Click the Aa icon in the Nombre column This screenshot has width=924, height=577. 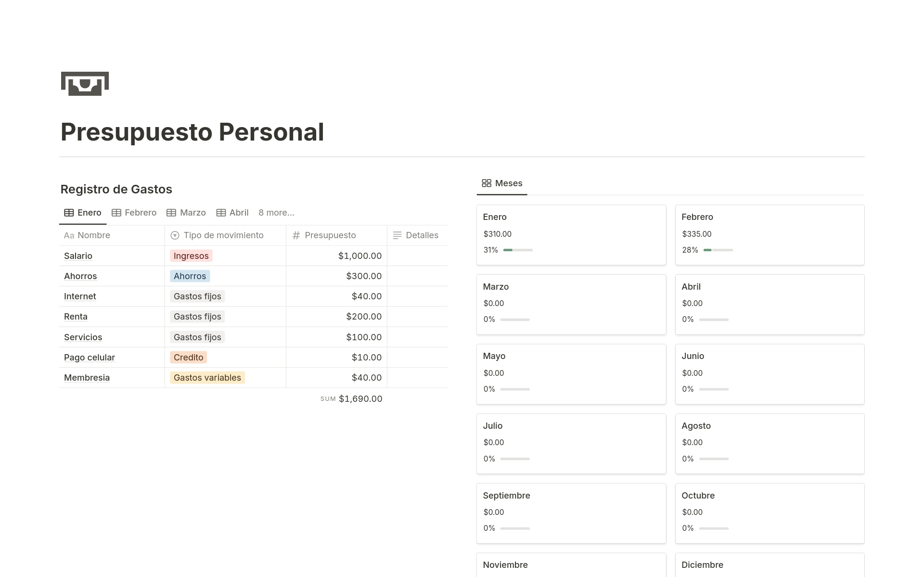[x=69, y=235]
